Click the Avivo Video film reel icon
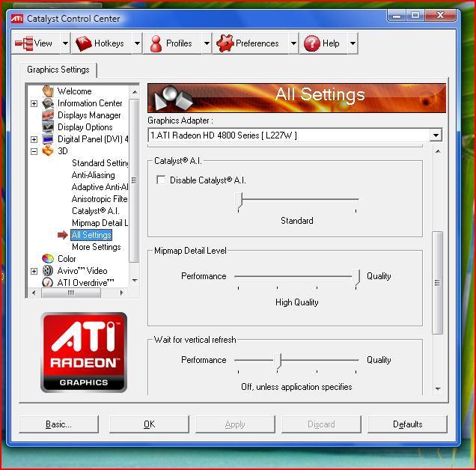476x470 pixels. [48, 270]
